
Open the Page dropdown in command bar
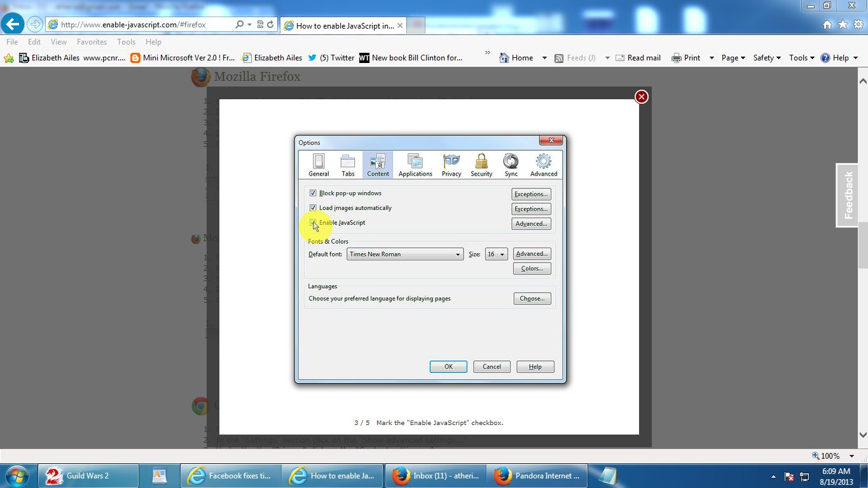(x=733, y=58)
